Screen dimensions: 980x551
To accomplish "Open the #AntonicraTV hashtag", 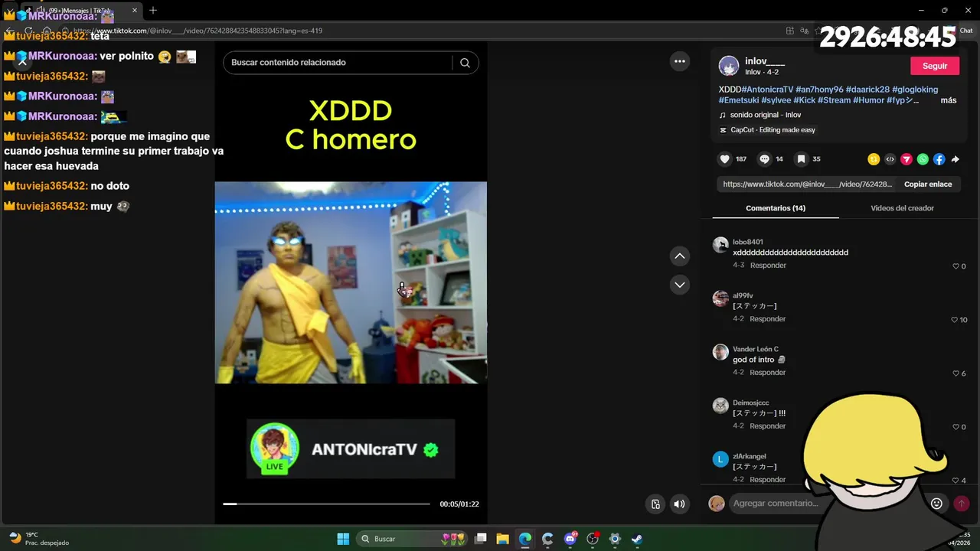I will click(x=766, y=90).
